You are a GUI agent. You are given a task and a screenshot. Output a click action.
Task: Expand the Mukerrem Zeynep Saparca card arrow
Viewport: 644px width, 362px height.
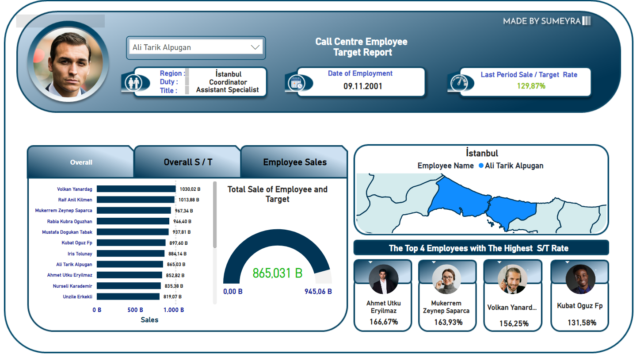pos(434,262)
